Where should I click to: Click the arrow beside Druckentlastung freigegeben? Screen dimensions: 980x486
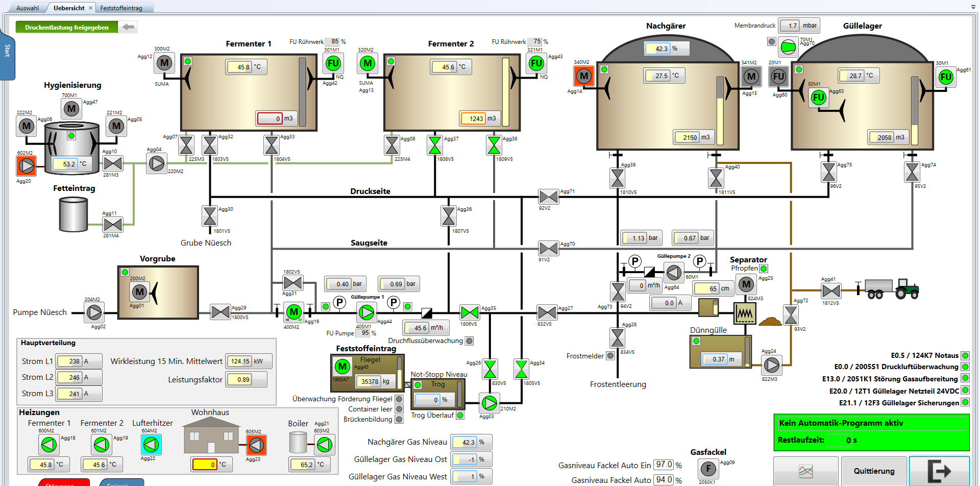tap(128, 27)
